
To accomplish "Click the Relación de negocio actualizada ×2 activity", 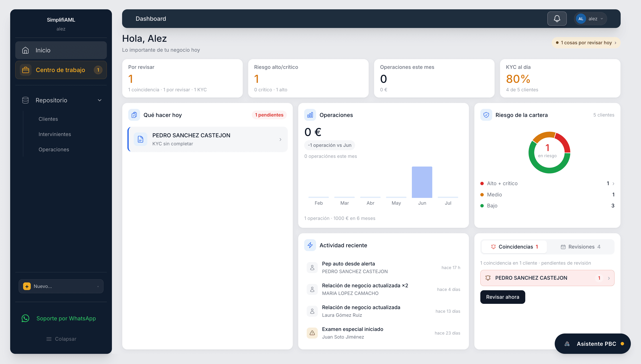I will [383, 289].
